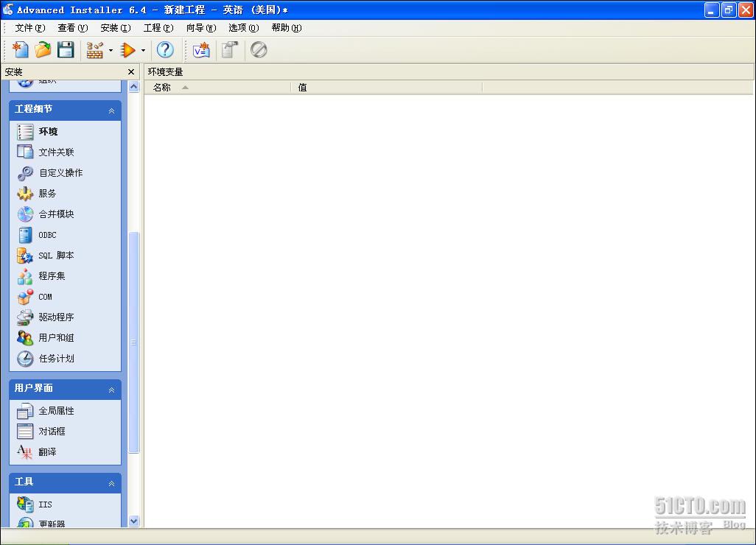This screenshot has width=756, height=545.
Task: Click the Build brick wall icon
Action: [x=95, y=50]
